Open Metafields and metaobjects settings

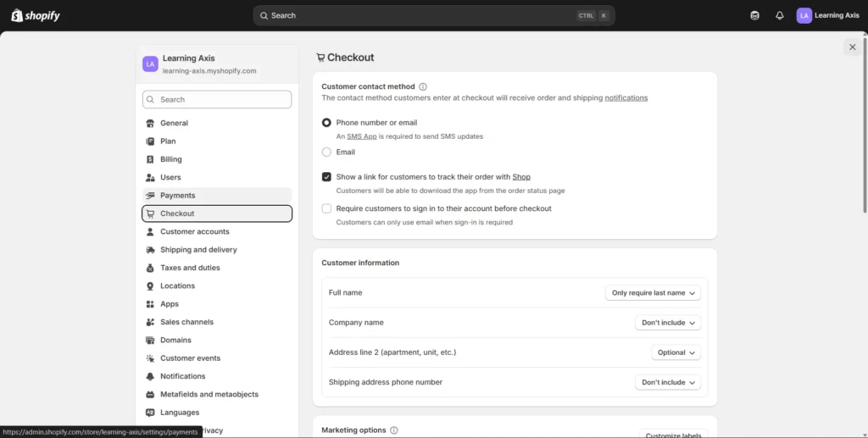[x=217, y=394]
